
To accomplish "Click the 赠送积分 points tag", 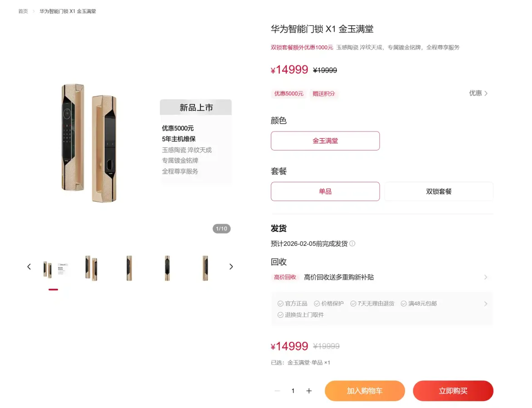I will pyautogui.click(x=324, y=93).
